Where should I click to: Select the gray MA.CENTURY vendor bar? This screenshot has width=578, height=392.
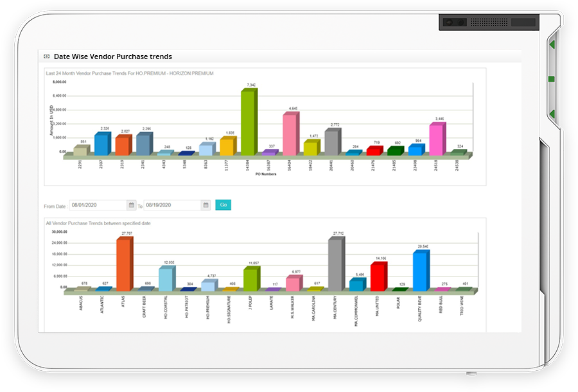pos(335,264)
